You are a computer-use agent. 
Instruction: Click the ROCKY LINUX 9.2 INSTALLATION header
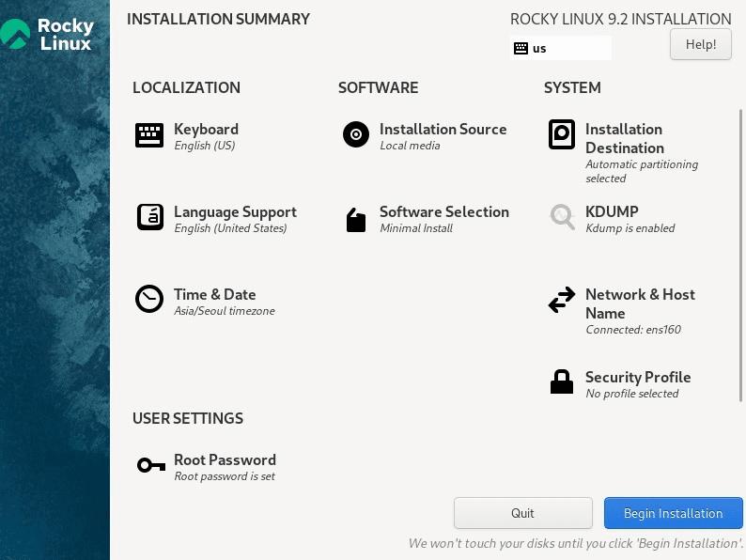point(621,19)
